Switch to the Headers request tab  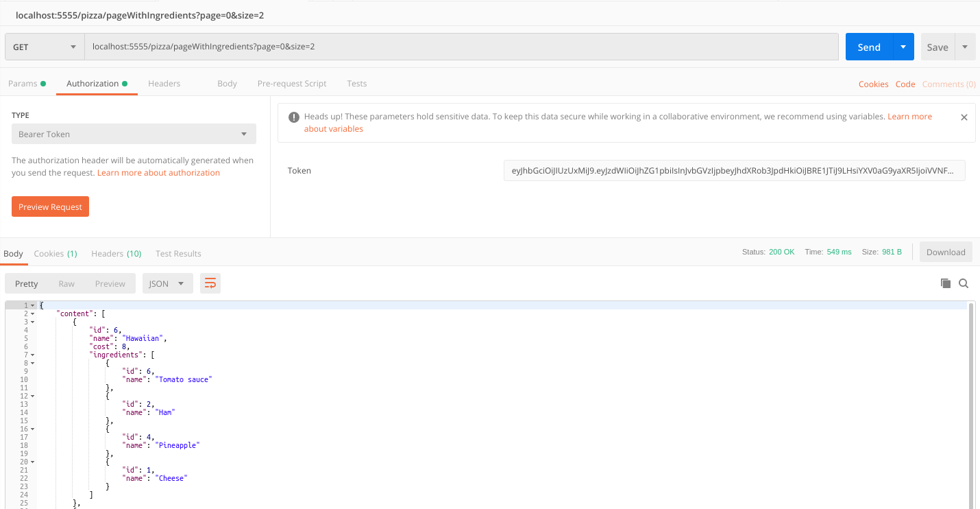tap(164, 84)
